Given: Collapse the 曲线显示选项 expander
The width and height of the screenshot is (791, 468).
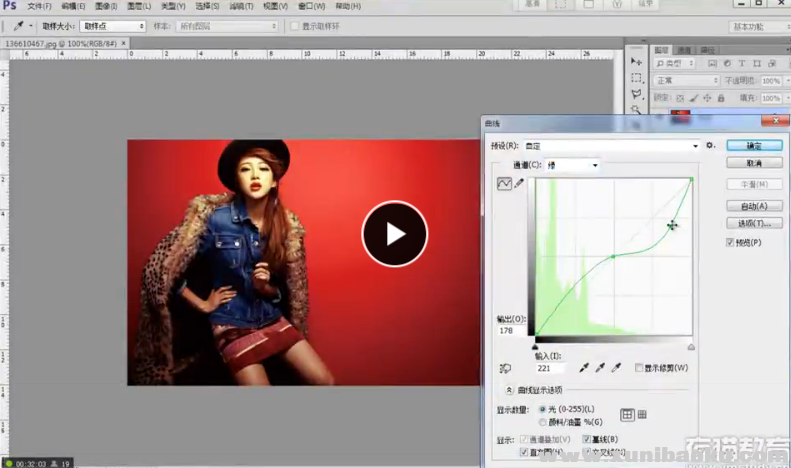Looking at the screenshot, I should tap(509, 390).
